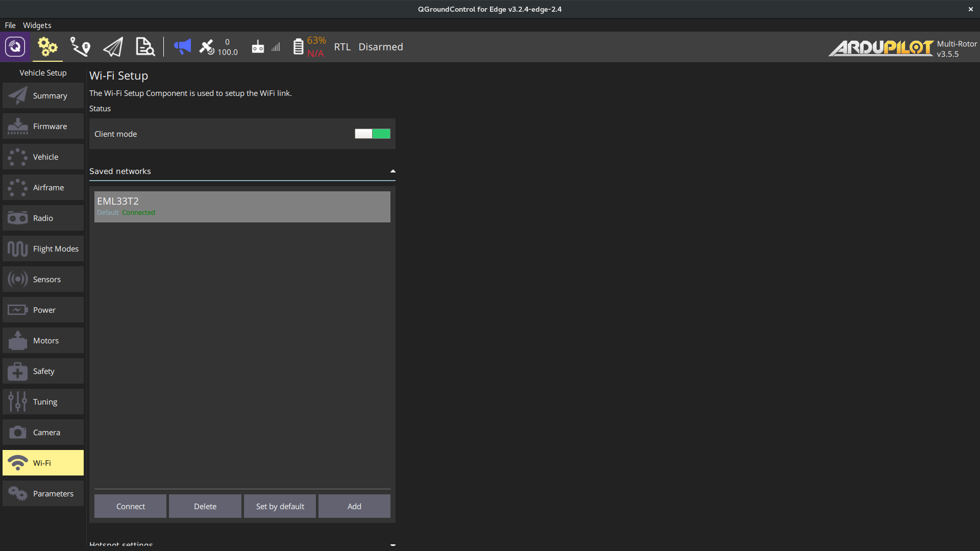Click the Delete network button
980x551 pixels.
[205, 506]
